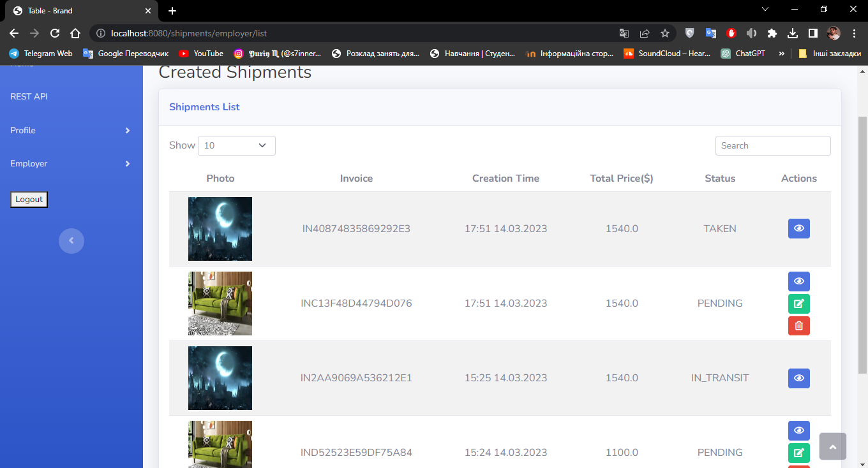Click sofa photo of shipment INC13F48D44794D076
868x468 pixels.
point(220,303)
